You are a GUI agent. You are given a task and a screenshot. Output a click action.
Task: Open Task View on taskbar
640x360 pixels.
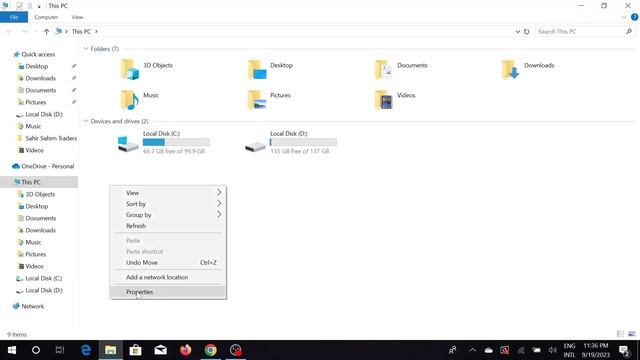coord(60,350)
